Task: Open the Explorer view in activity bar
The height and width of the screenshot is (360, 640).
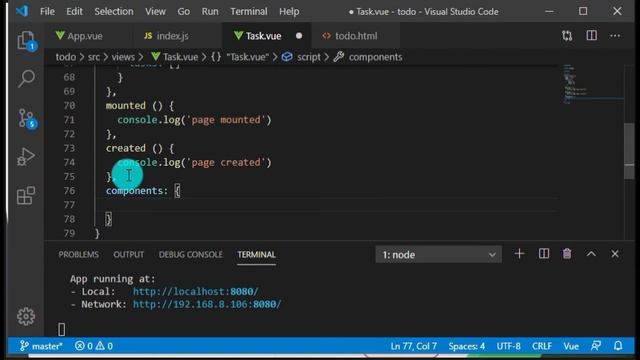Action: tap(26, 41)
